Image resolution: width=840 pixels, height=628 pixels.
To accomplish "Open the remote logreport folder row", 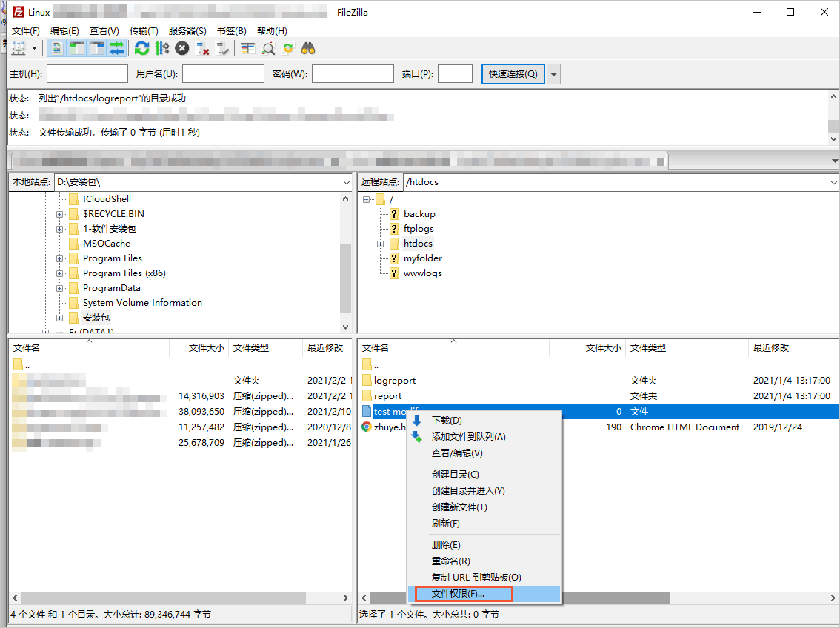I will [x=599, y=381].
